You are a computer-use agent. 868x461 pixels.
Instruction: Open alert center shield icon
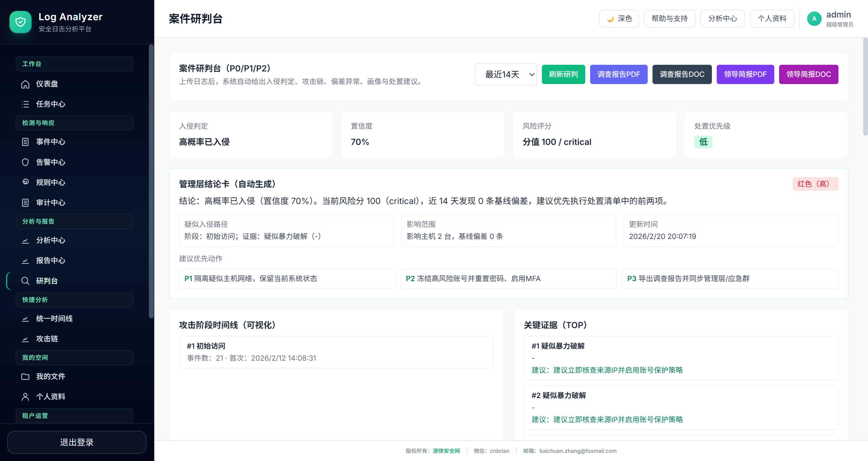coord(25,162)
